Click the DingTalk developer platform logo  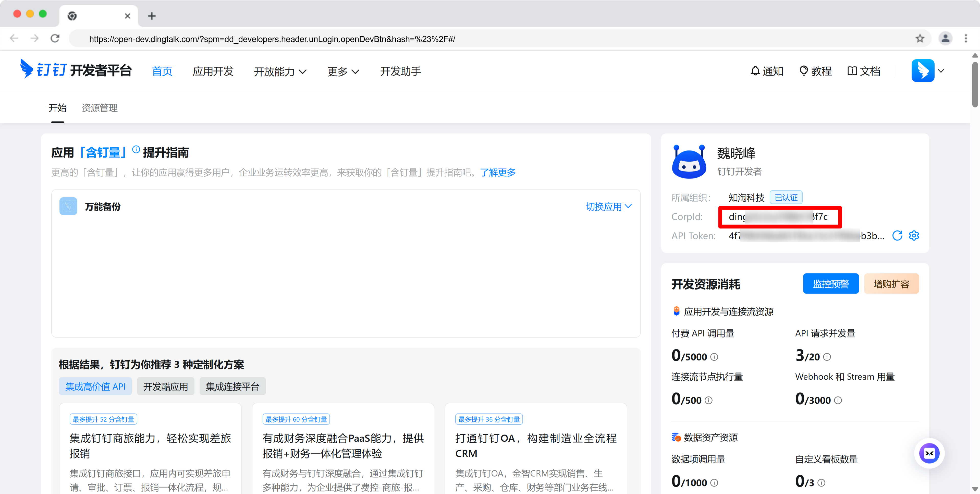[x=76, y=70]
